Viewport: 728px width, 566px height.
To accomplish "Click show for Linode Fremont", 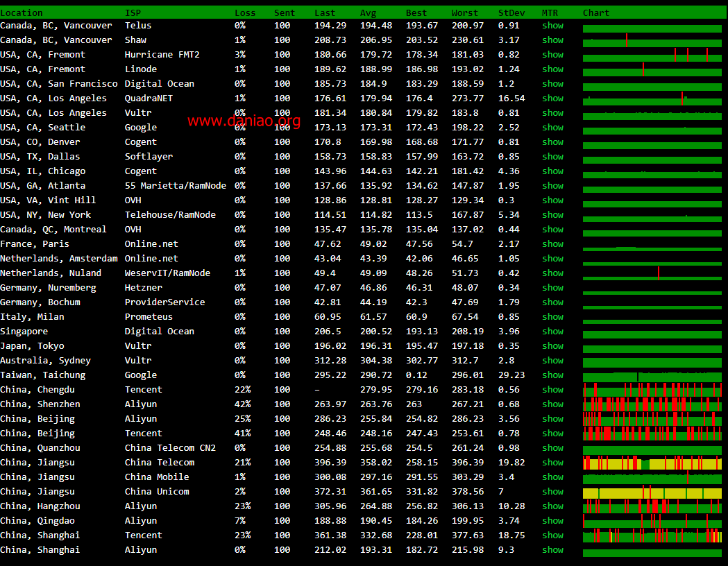I will tap(552, 69).
